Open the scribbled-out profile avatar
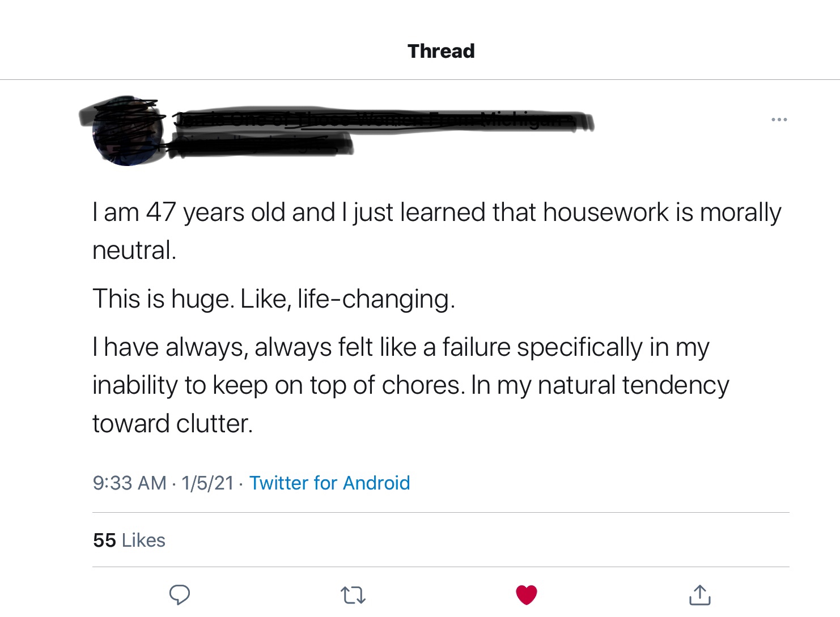840x617 pixels. tap(128, 131)
